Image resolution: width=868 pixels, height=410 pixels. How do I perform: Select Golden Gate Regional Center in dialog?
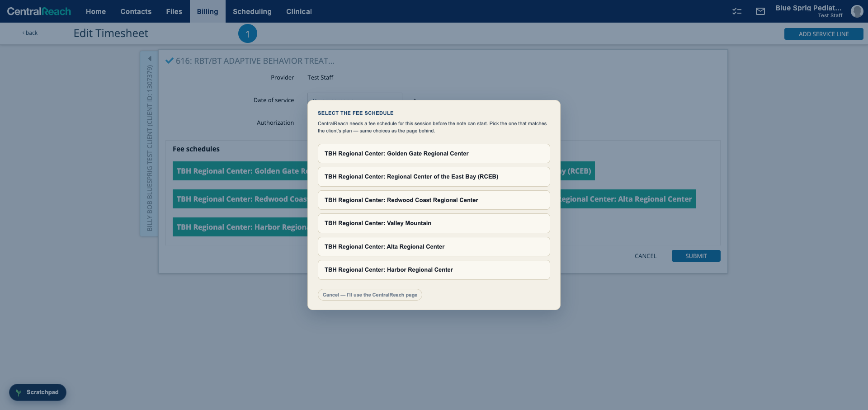click(x=434, y=154)
